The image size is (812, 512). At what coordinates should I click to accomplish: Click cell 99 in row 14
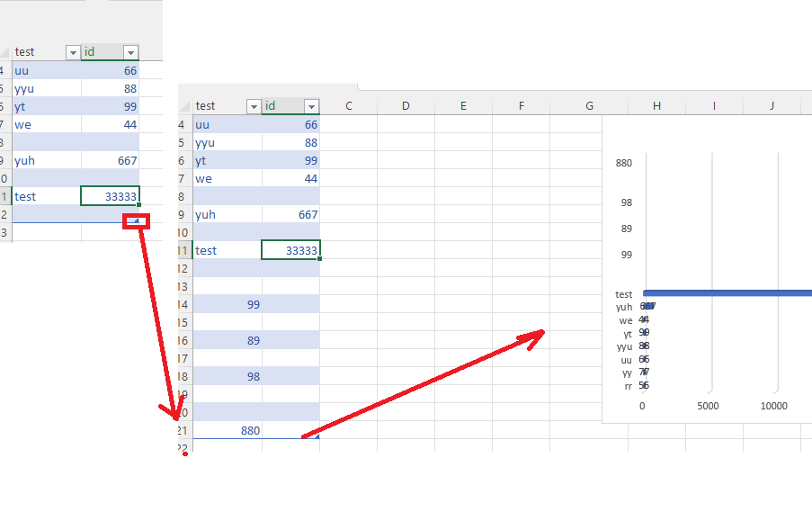point(228,305)
